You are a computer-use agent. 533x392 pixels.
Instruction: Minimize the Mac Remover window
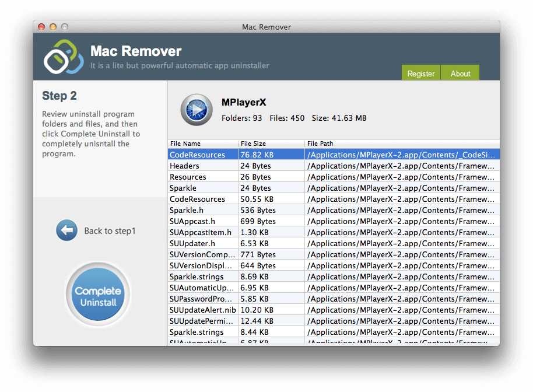[53, 27]
